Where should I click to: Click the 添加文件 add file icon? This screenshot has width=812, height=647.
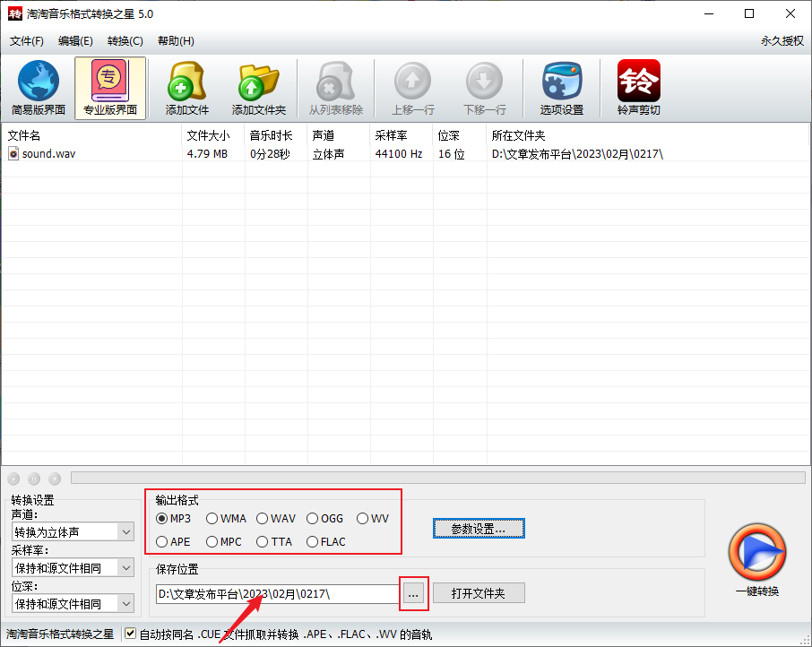point(187,88)
